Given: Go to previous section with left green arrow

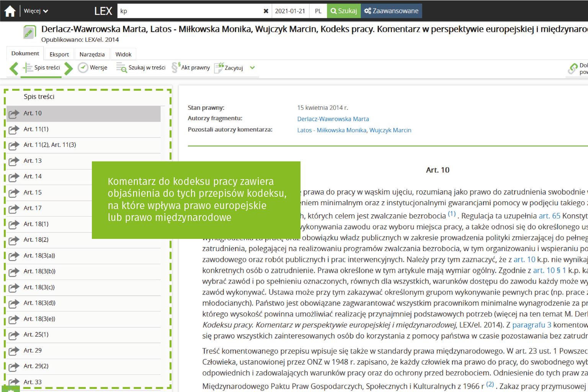Looking at the screenshot, I should (14, 68).
